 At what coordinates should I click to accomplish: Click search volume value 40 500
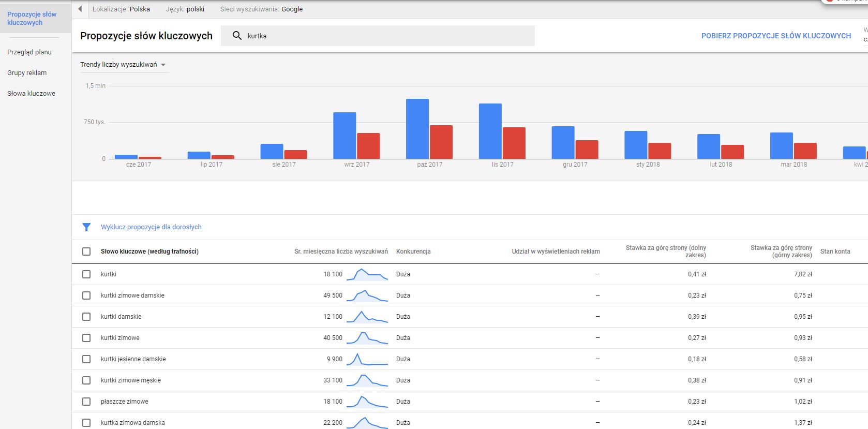coord(333,338)
